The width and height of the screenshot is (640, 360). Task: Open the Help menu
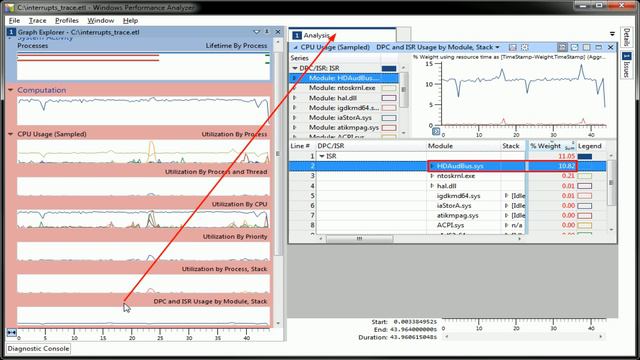pos(130,20)
